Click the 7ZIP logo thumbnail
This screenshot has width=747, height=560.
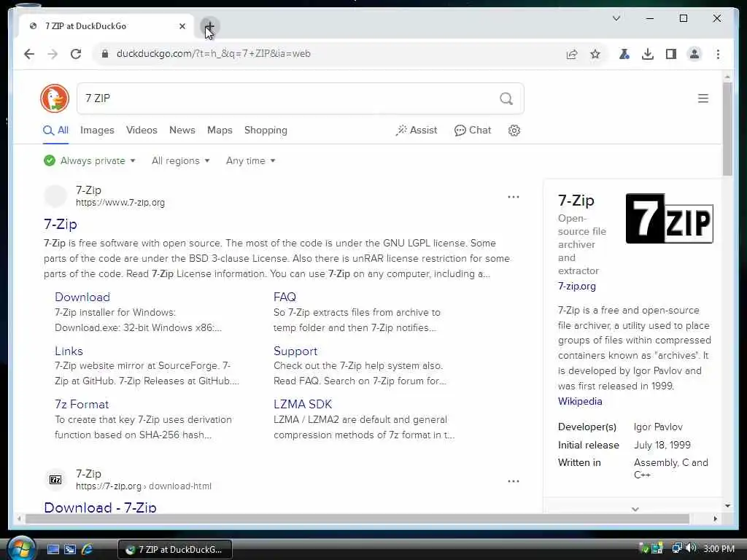coord(670,219)
